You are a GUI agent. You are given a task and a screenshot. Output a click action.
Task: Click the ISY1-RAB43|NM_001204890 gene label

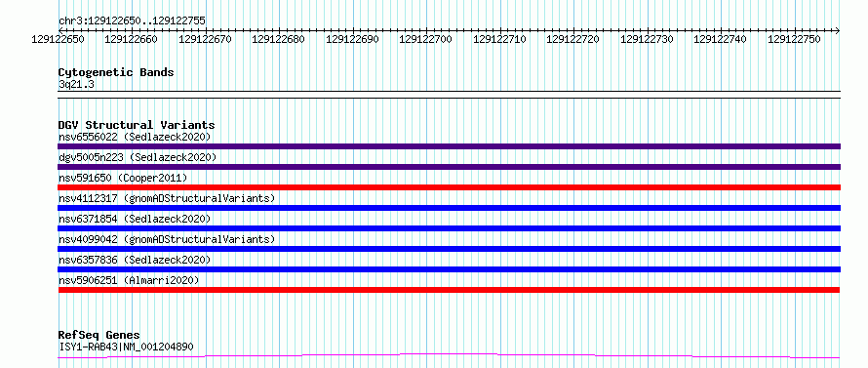click(x=126, y=347)
